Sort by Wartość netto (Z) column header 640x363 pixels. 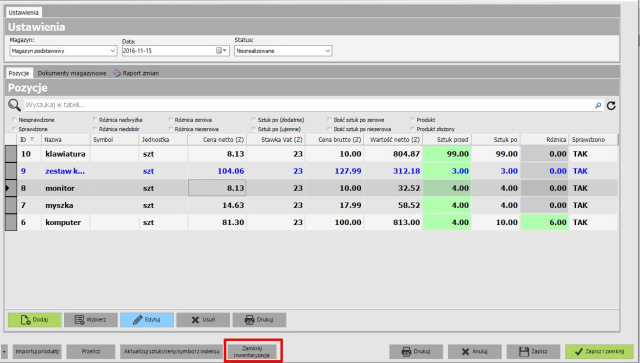pyautogui.click(x=393, y=140)
